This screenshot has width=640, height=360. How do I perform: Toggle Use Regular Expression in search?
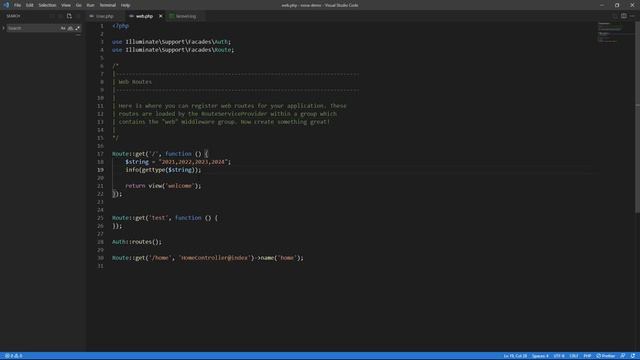tap(77, 28)
